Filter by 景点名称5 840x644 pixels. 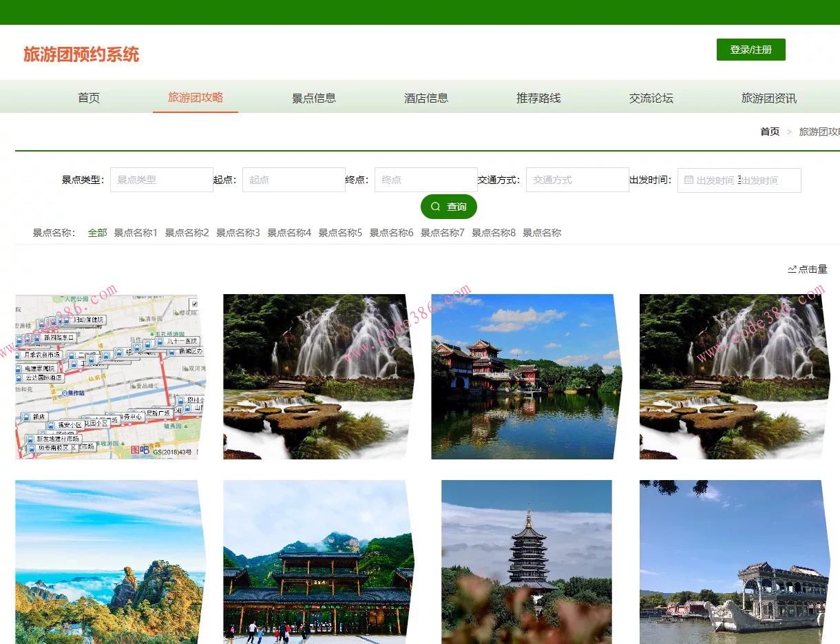(340, 233)
